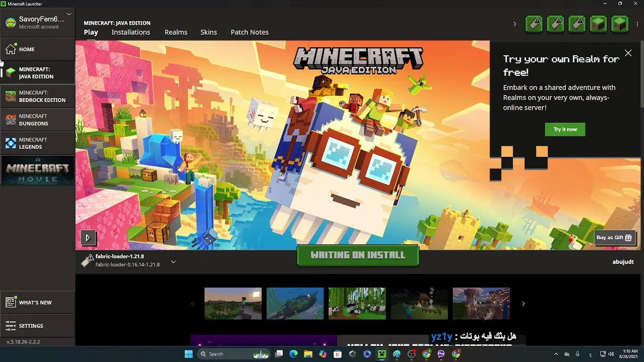The width and height of the screenshot is (644, 362).
Task: Open the SavoryFern account dropdown
Action: coord(69,14)
